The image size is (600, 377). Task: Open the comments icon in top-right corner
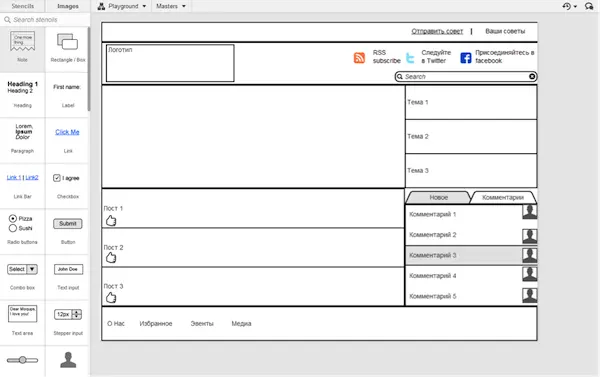(589, 6)
